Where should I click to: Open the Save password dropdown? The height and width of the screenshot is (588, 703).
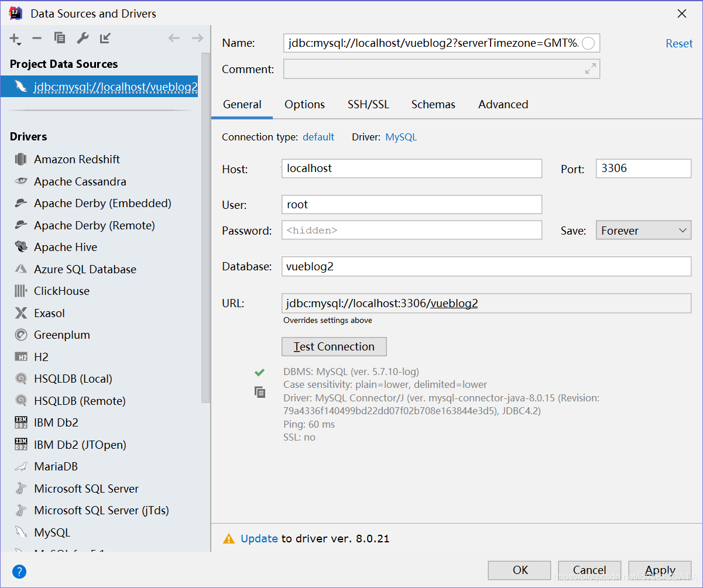tap(643, 231)
